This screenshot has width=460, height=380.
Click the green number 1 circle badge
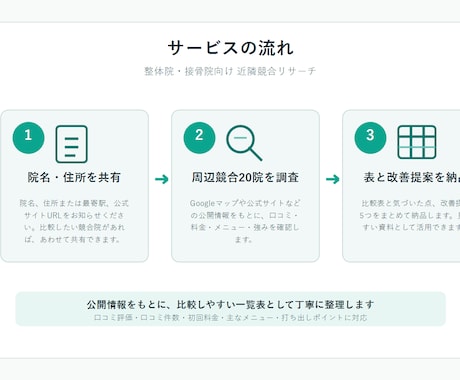pos(29,138)
